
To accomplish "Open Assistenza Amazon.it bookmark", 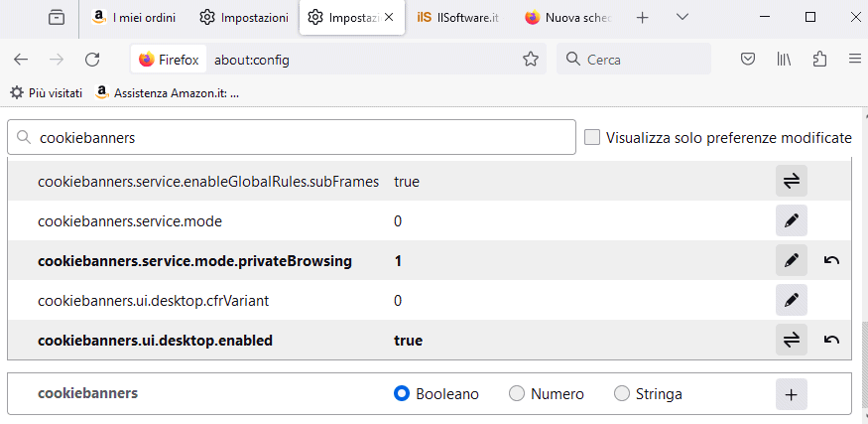I will pos(168,92).
